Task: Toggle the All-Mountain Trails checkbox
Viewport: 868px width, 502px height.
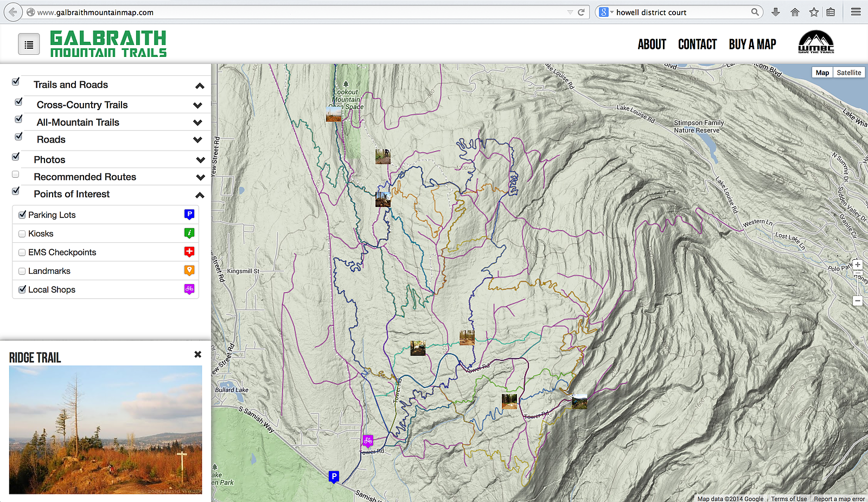Action: click(19, 119)
